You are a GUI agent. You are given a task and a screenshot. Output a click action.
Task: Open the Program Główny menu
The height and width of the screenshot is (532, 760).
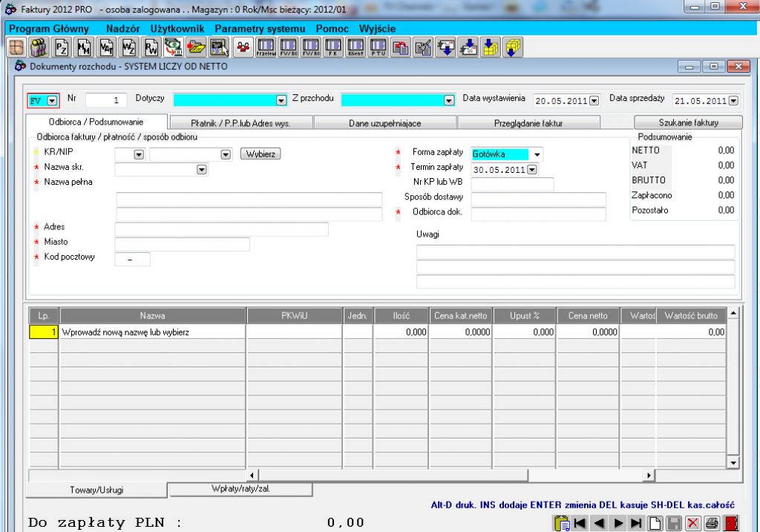tap(49, 29)
